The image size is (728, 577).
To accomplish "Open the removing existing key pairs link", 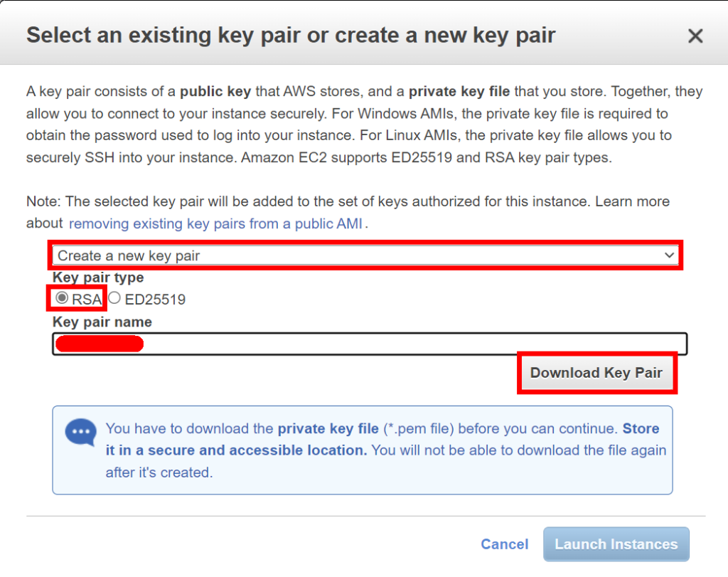I will (215, 224).
